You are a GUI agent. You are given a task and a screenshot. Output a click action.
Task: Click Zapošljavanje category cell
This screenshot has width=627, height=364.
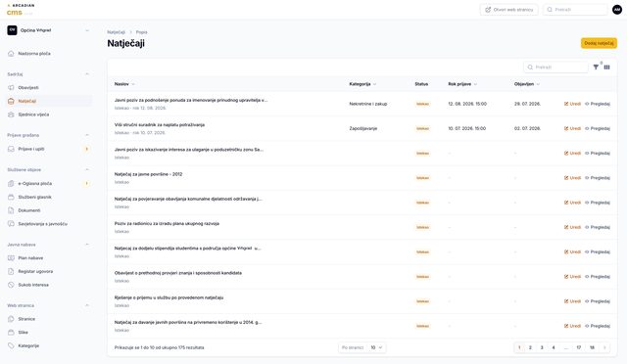click(363, 128)
